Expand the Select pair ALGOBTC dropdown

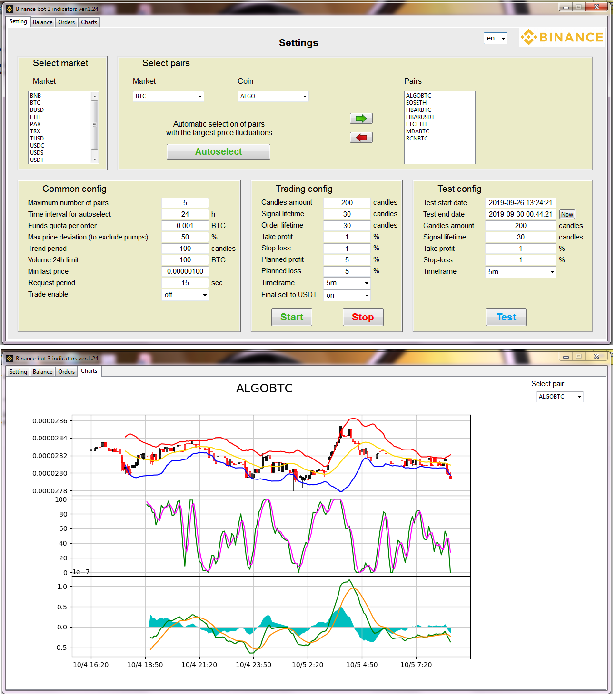559,397
